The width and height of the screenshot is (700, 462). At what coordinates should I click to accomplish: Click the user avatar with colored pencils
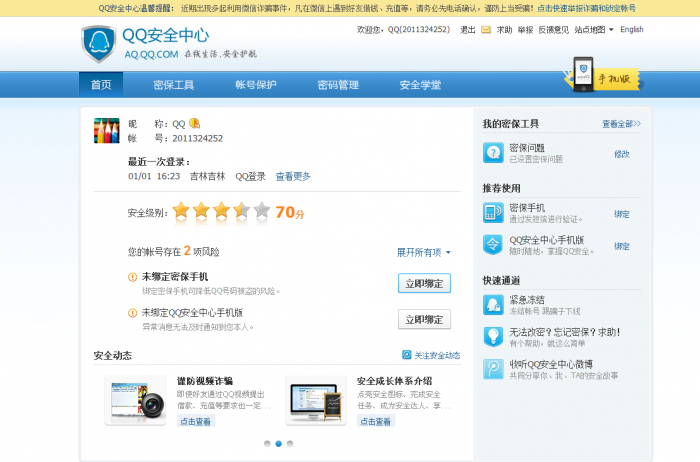107,130
